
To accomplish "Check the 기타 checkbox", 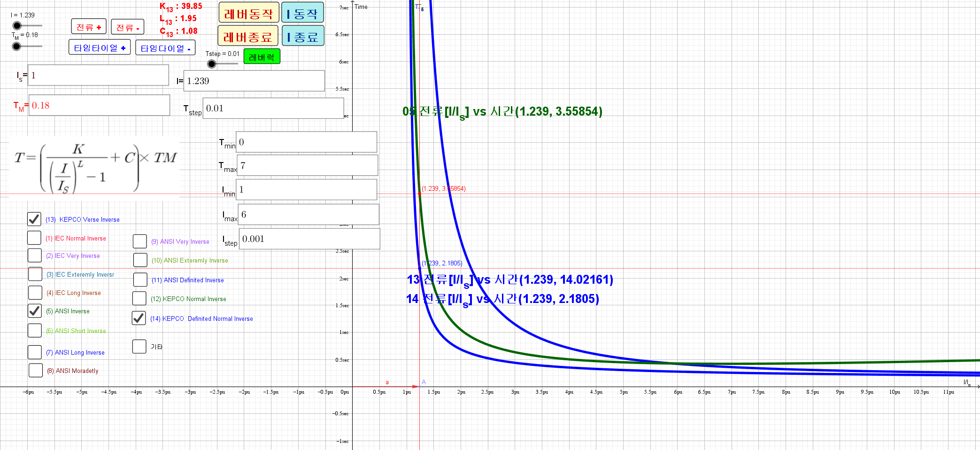I will point(139,346).
